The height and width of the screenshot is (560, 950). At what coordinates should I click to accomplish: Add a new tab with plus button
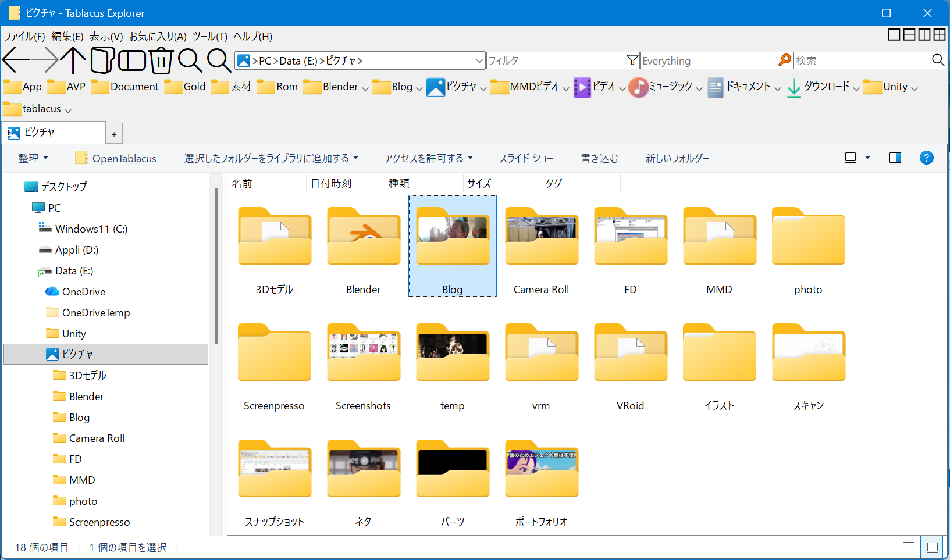tap(114, 134)
